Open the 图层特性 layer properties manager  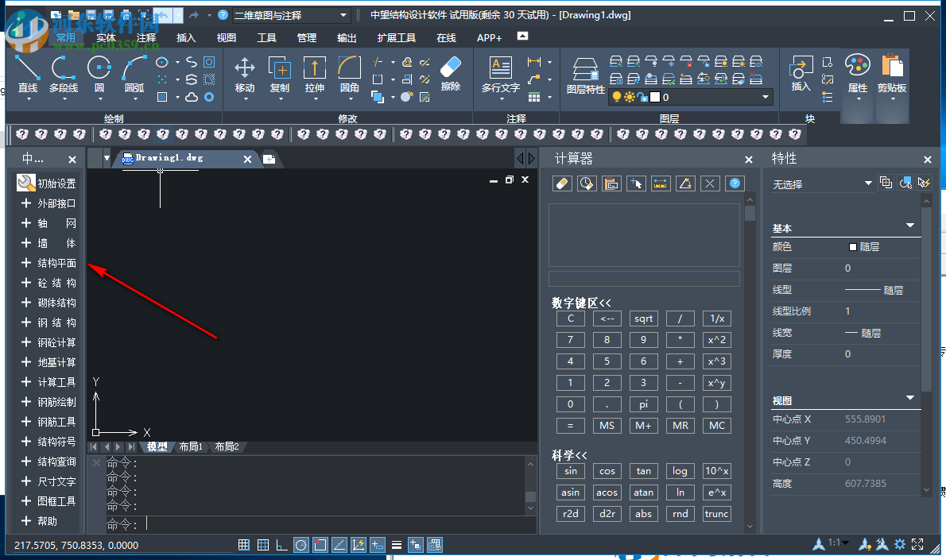tap(586, 76)
